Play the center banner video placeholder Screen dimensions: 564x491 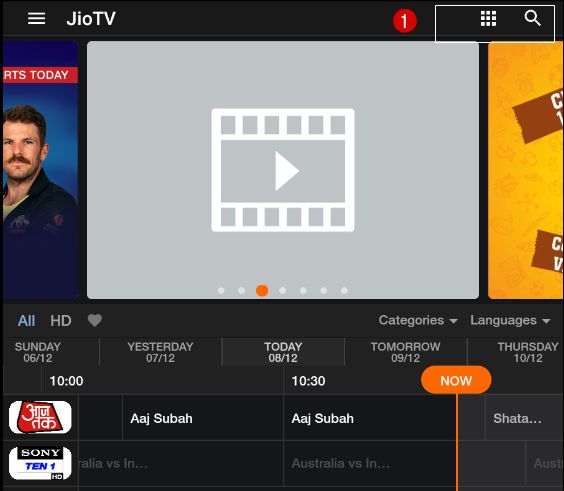point(283,170)
